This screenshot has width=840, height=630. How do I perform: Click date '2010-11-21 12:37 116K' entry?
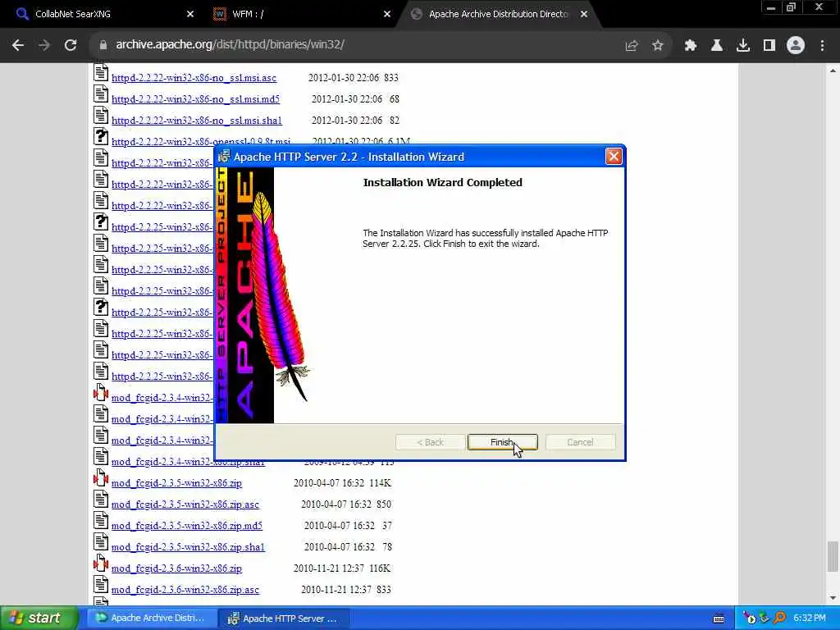click(342, 568)
